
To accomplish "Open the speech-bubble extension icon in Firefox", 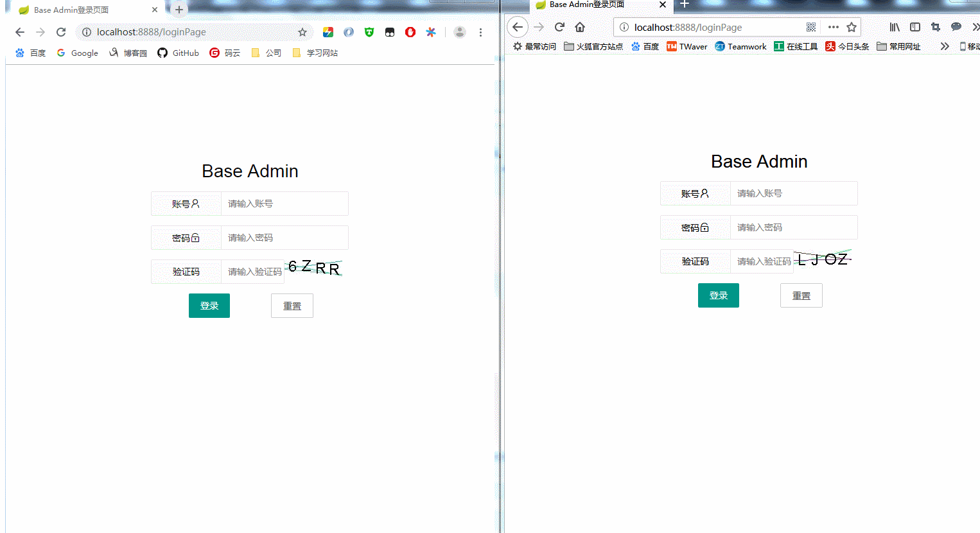I will (x=956, y=27).
